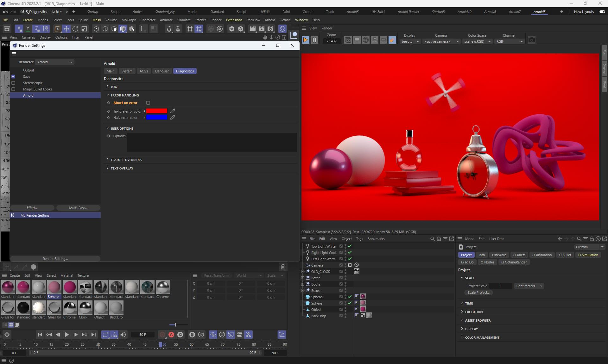Enable the Abort on error checkbox

pyautogui.click(x=148, y=103)
